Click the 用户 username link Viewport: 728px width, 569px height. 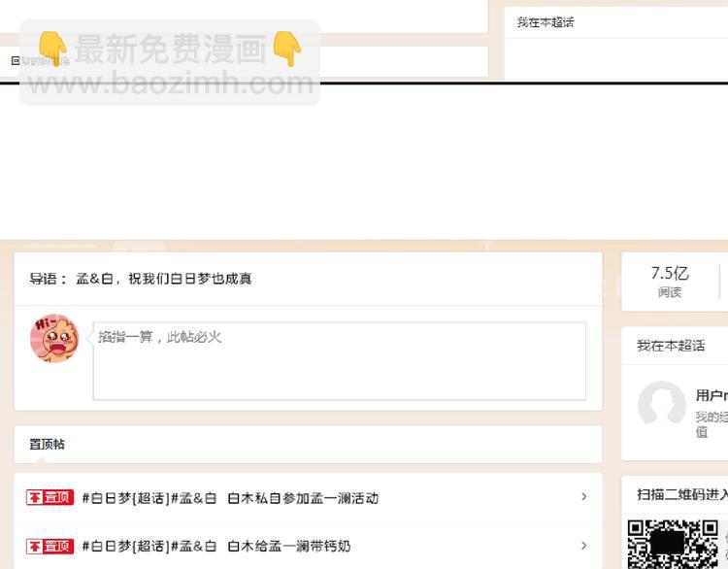tap(711, 395)
